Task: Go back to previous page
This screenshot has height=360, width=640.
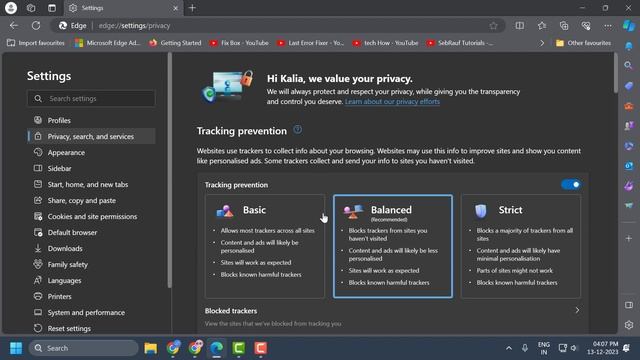Action: 14,26
